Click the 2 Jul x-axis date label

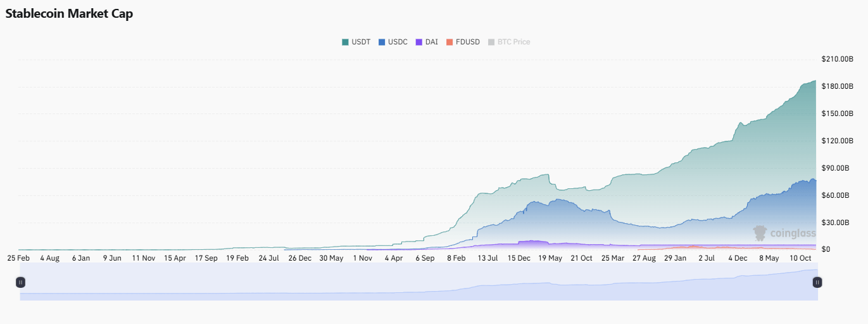pos(707,258)
